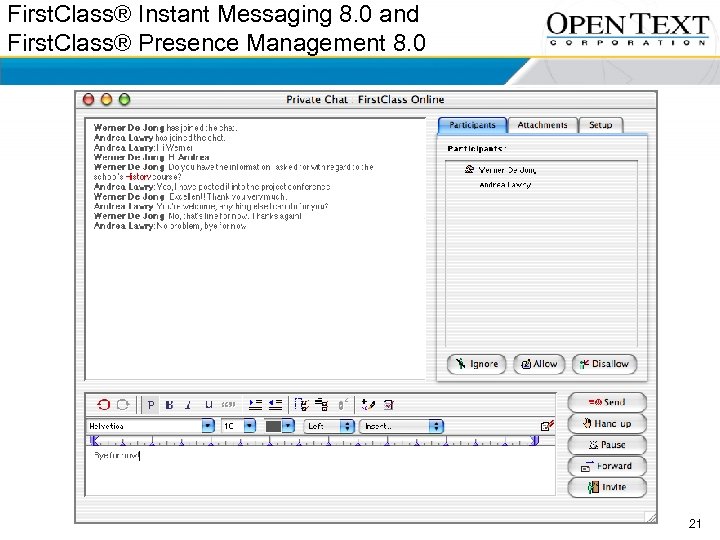The image size is (720, 540).
Task: Toggle Bold formatting in chat toolbar
Action: pyautogui.click(x=169, y=405)
